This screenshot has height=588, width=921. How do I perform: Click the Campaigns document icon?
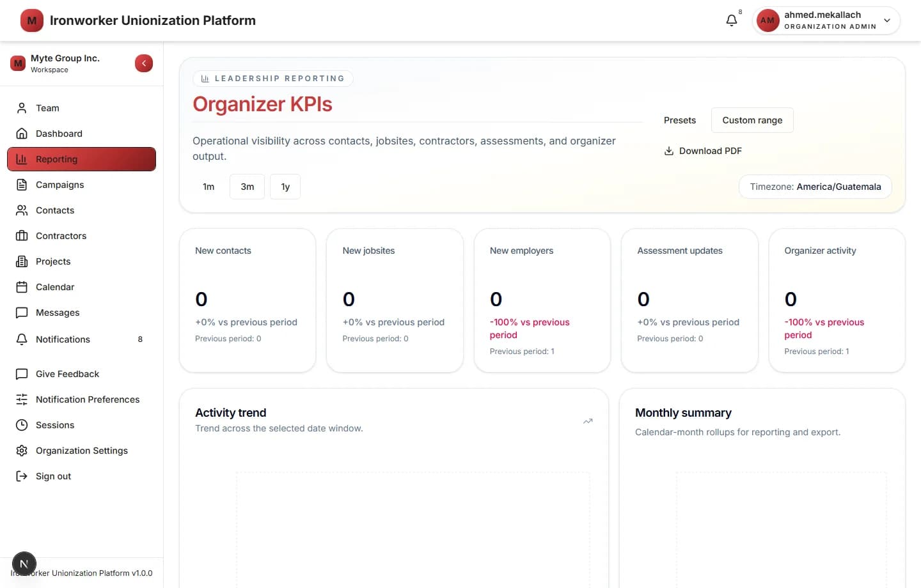pos(22,185)
